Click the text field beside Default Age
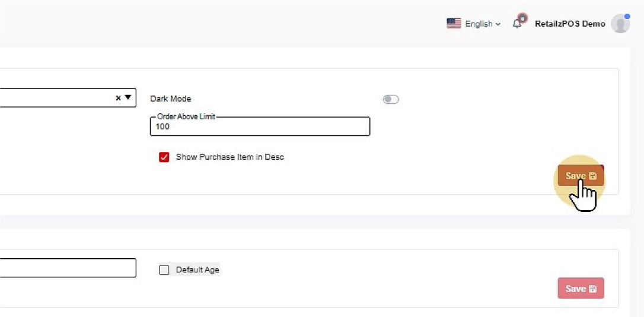The width and height of the screenshot is (644, 317). tap(65, 268)
